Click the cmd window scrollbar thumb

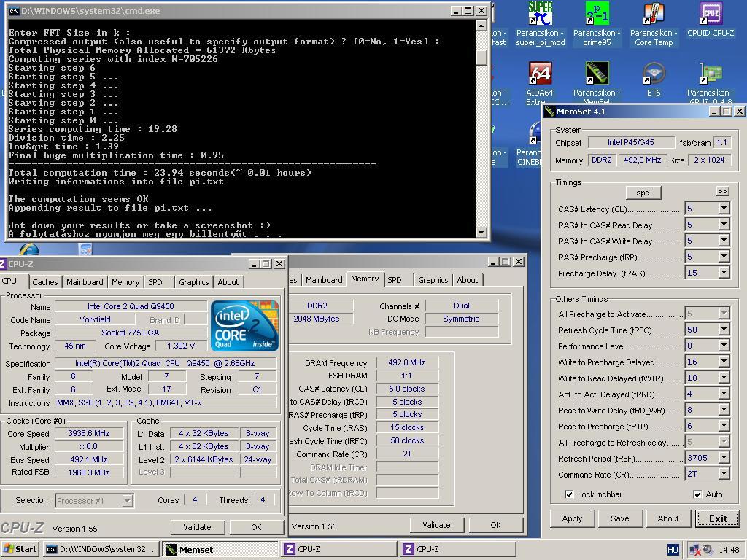(x=481, y=57)
